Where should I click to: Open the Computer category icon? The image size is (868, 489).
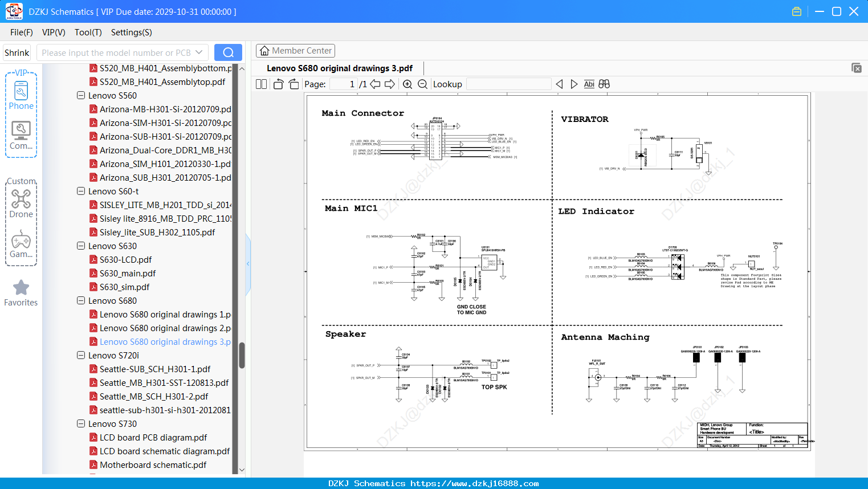[x=21, y=136]
